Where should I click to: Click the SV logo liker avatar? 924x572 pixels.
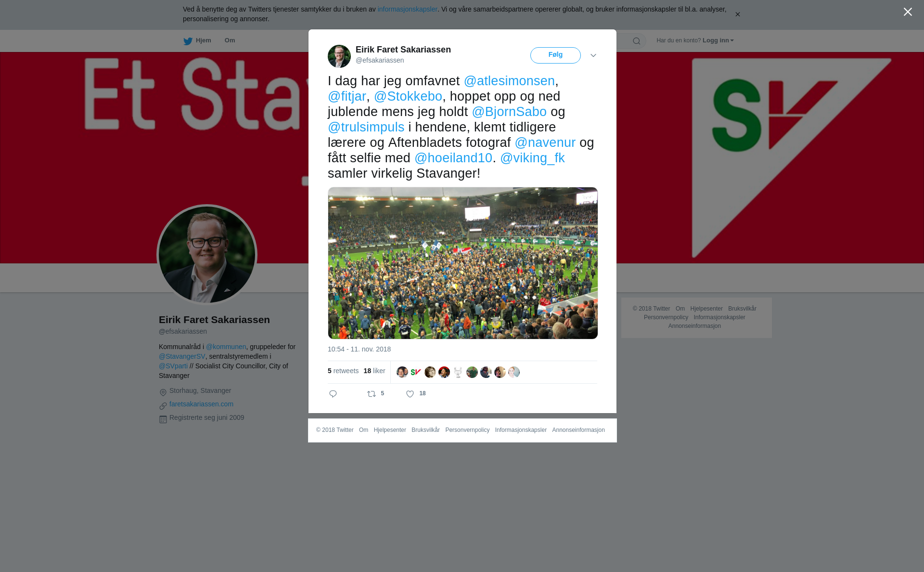click(416, 372)
